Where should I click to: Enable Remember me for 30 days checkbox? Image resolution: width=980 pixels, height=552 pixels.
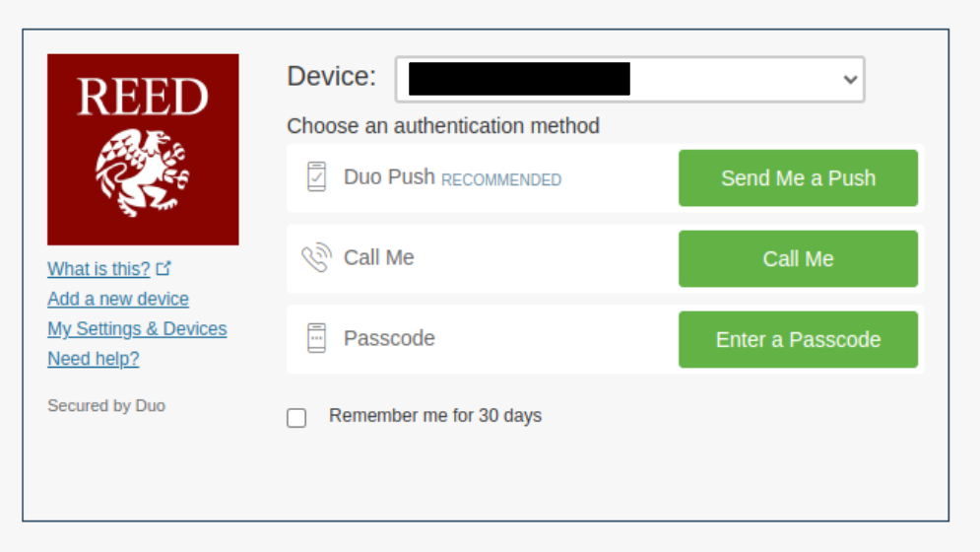[296, 417]
